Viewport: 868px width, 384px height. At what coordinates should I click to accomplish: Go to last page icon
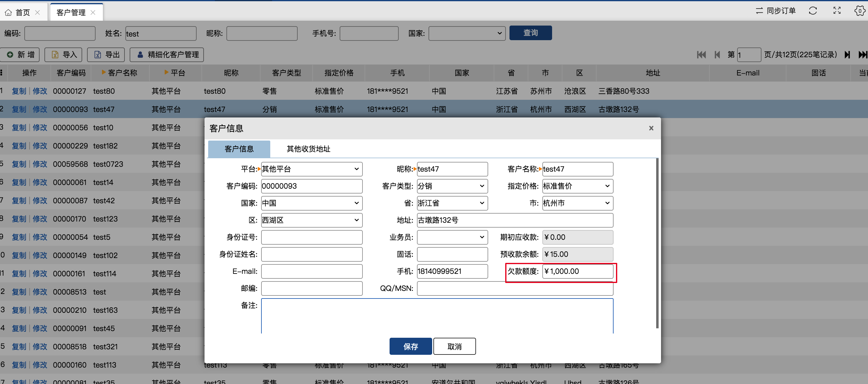pyautogui.click(x=863, y=54)
